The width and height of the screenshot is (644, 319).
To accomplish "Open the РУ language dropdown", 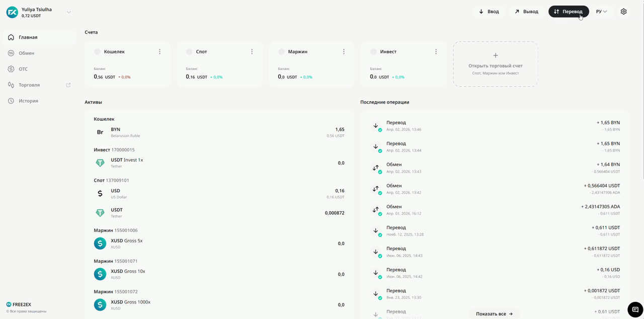I will 601,12.
